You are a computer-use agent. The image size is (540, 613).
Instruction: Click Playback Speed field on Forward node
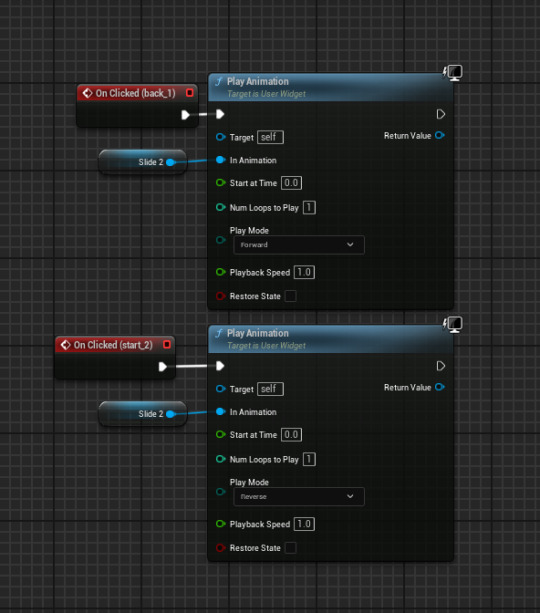pyautogui.click(x=304, y=272)
